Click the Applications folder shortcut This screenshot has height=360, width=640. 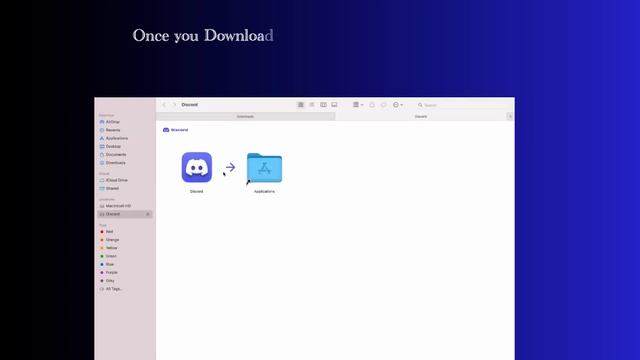[x=264, y=168]
